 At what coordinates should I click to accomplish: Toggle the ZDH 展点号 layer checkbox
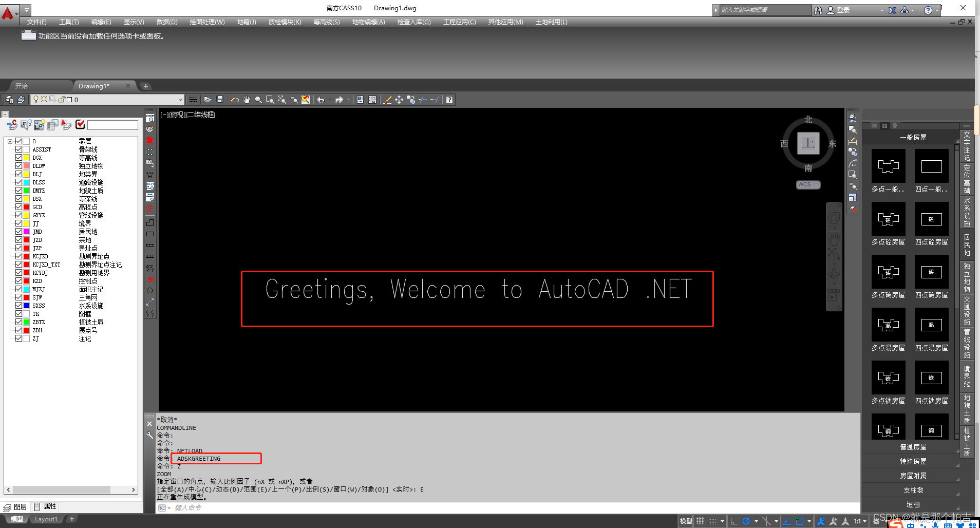(x=19, y=330)
